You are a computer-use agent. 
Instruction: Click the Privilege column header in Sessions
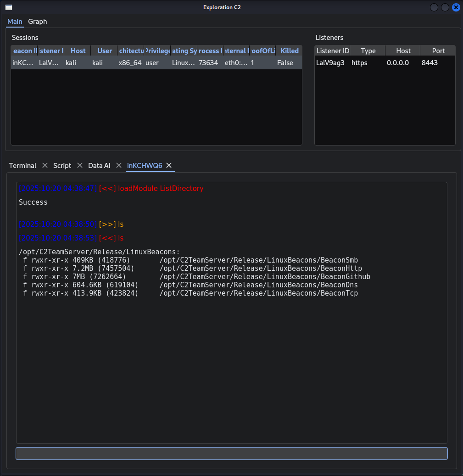[156, 50]
